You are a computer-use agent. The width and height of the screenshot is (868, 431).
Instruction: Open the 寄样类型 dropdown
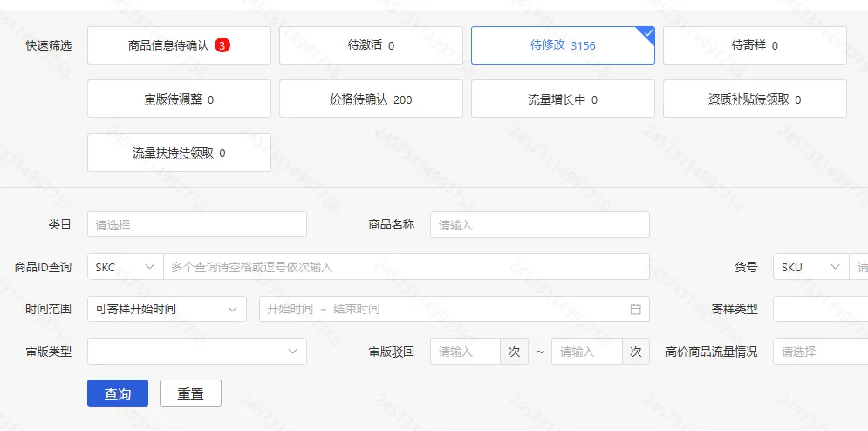pyautogui.click(x=820, y=309)
